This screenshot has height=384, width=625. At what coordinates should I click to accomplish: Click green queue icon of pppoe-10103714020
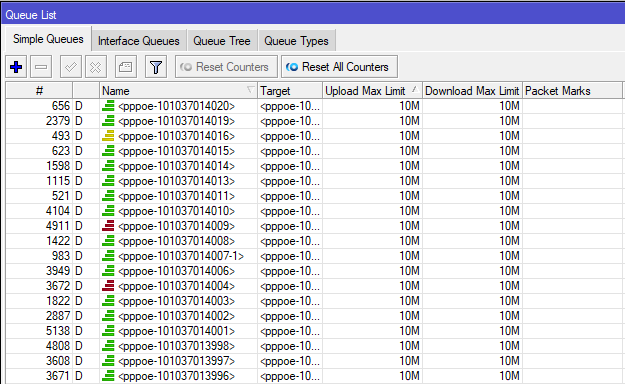point(108,106)
